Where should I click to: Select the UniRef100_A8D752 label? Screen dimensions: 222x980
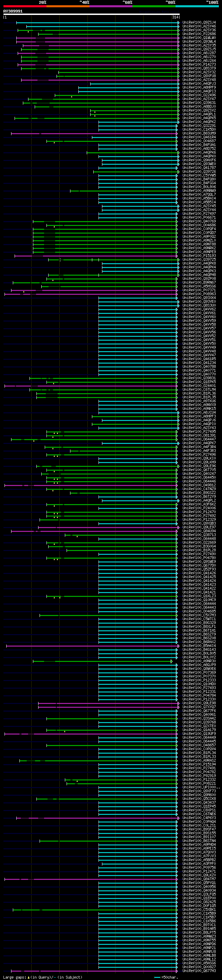coord(199,148)
